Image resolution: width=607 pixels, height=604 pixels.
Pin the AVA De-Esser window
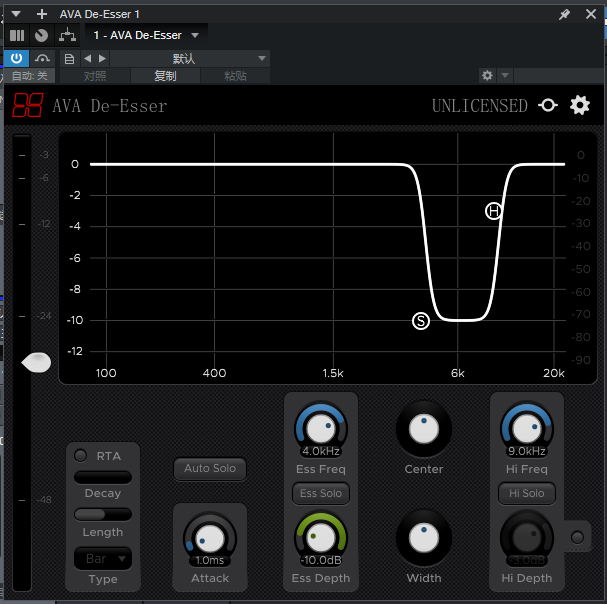click(564, 14)
